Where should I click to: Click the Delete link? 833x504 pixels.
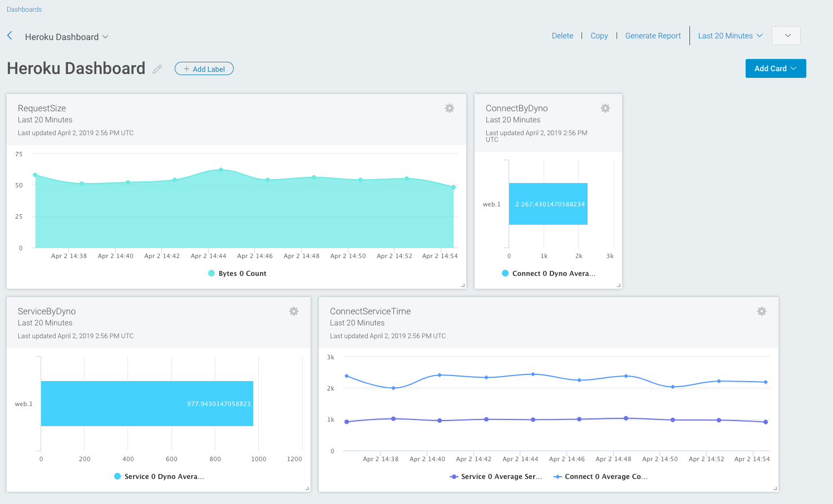pyautogui.click(x=563, y=36)
